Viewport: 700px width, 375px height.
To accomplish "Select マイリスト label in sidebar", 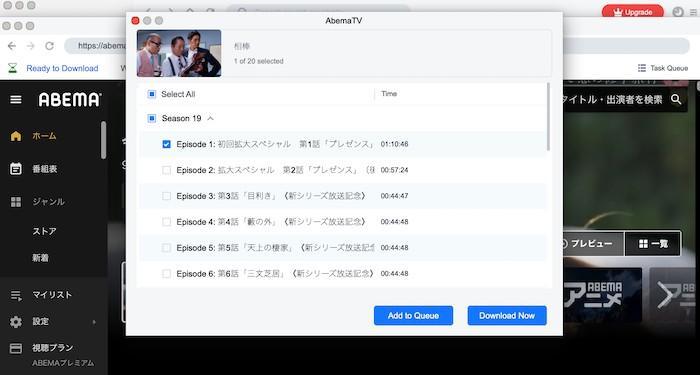I will 52,295.
